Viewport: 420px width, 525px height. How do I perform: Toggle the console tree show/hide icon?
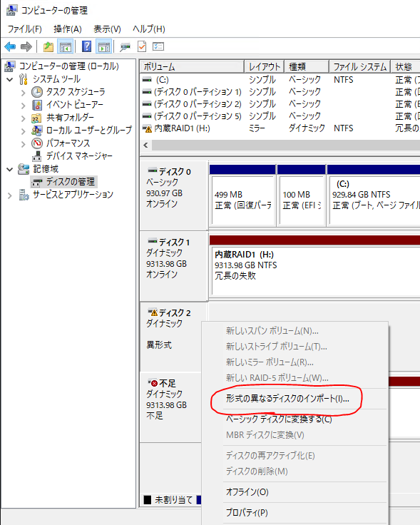[66, 47]
